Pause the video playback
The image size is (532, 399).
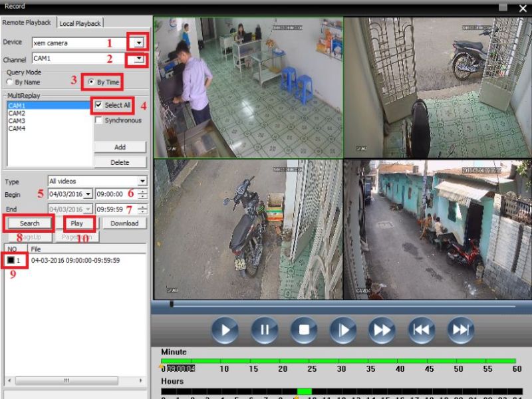[264, 330]
